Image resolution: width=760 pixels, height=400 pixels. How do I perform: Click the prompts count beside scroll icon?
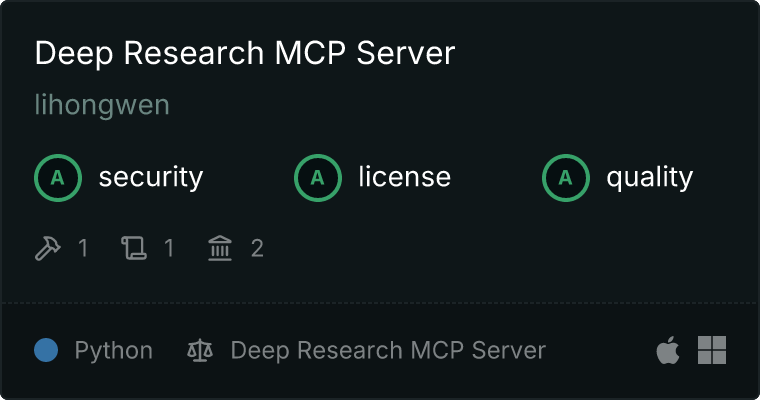pyautogui.click(x=169, y=248)
